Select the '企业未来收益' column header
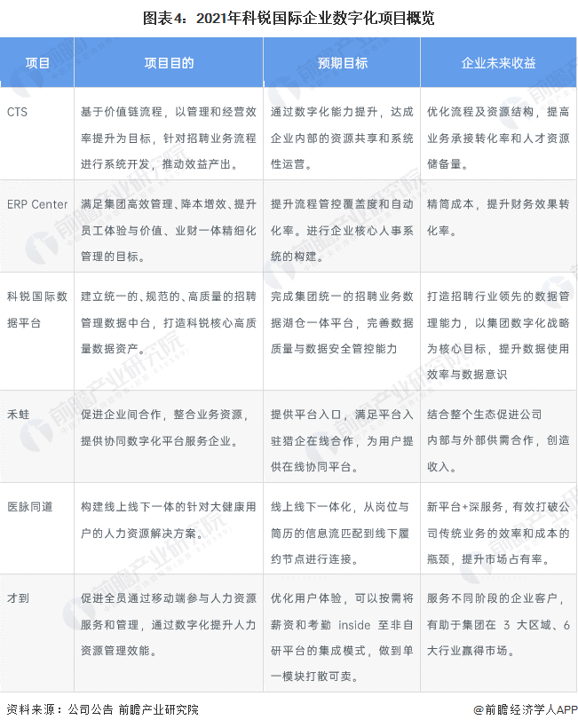 coord(499,63)
